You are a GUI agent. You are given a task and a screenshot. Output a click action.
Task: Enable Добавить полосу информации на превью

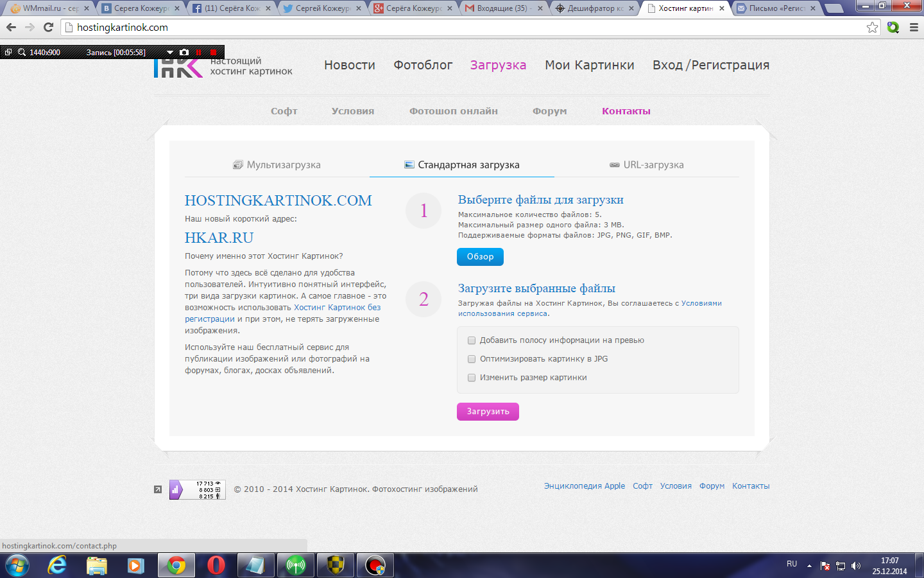[472, 340]
